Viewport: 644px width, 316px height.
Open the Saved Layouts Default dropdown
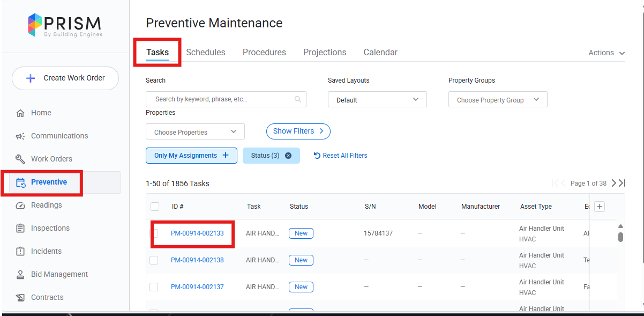pyautogui.click(x=377, y=100)
